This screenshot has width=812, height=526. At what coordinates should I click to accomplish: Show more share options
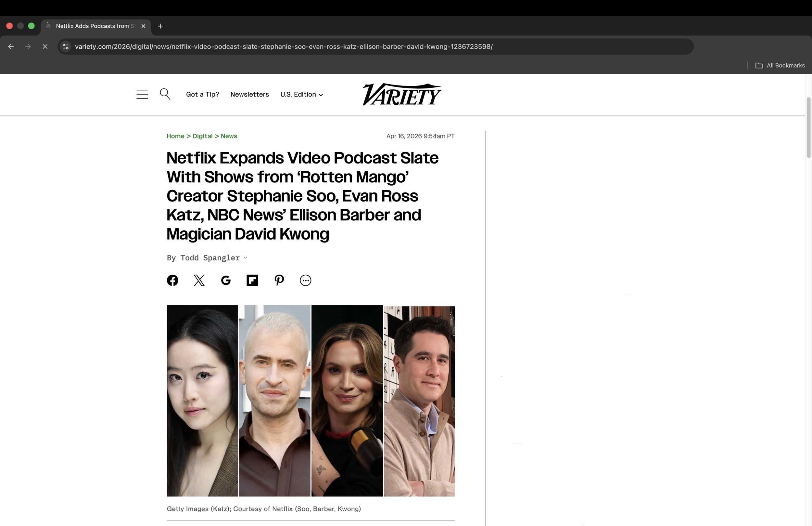point(306,281)
